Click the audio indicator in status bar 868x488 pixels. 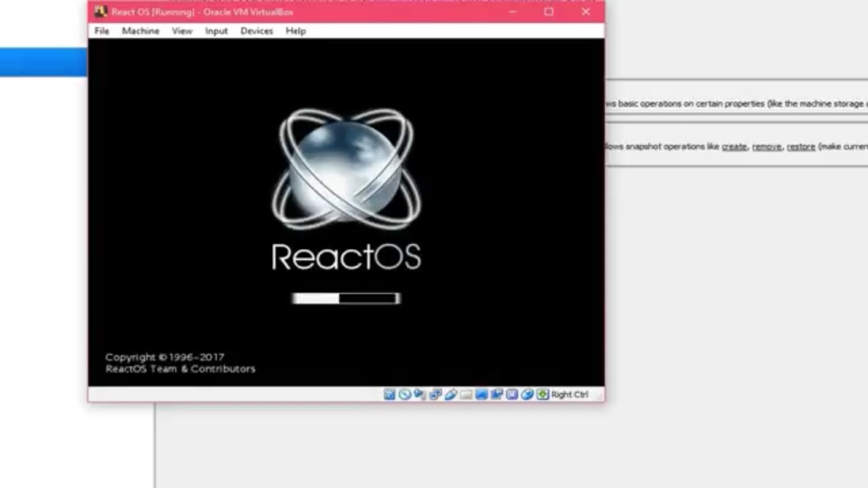[x=420, y=394]
